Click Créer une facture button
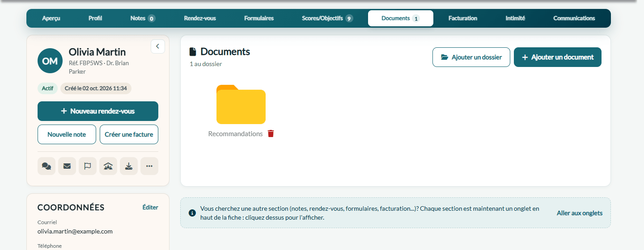This screenshot has width=644, height=250. point(129,134)
